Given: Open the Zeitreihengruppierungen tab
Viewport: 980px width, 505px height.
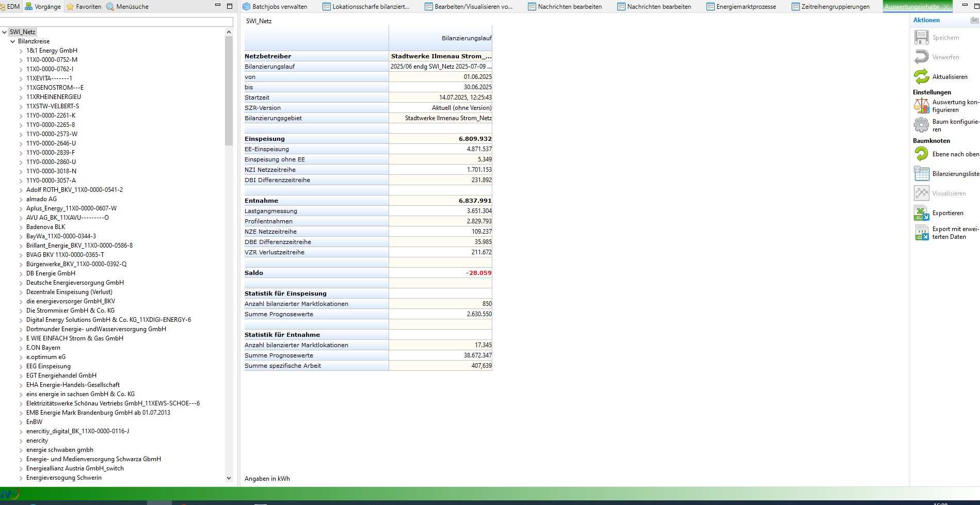Looking at the screenshot, I should (x=834, y=7).
